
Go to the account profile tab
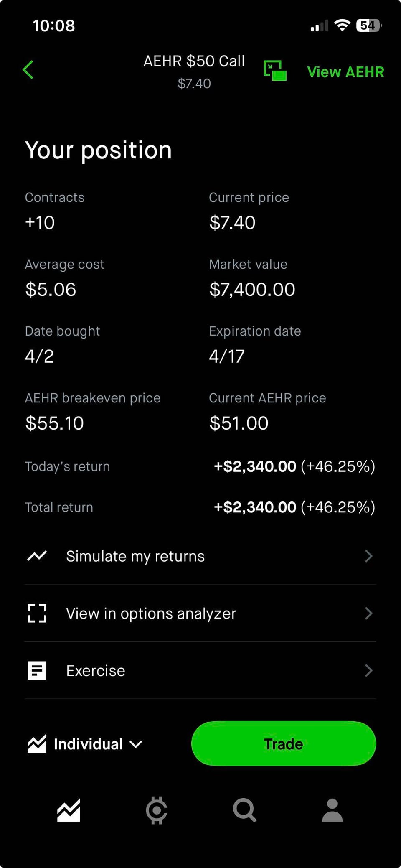(x=332, y=810)
